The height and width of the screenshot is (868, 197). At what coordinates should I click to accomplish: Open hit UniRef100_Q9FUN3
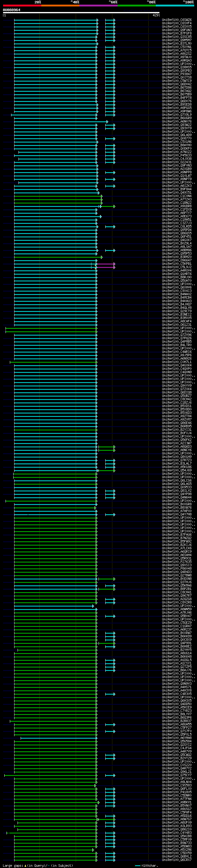point(177,30)
